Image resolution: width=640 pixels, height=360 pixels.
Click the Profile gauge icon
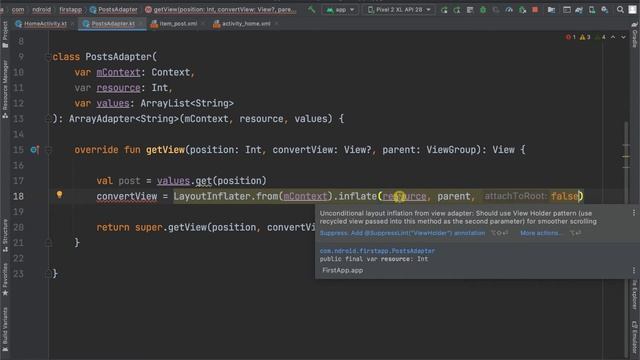(x=509, y=9)
